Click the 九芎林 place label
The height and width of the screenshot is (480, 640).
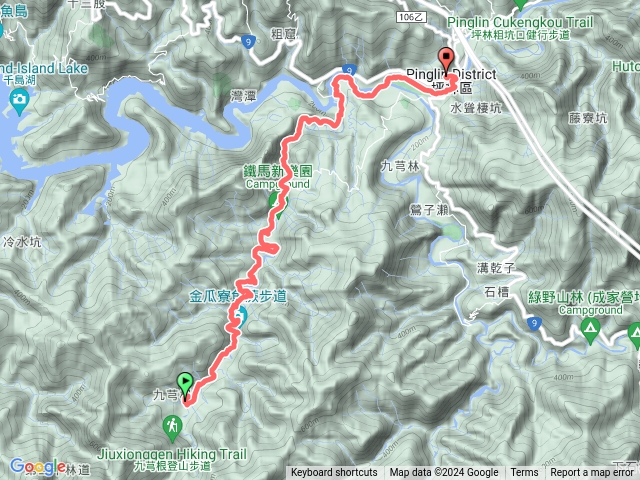pos(400,167)
